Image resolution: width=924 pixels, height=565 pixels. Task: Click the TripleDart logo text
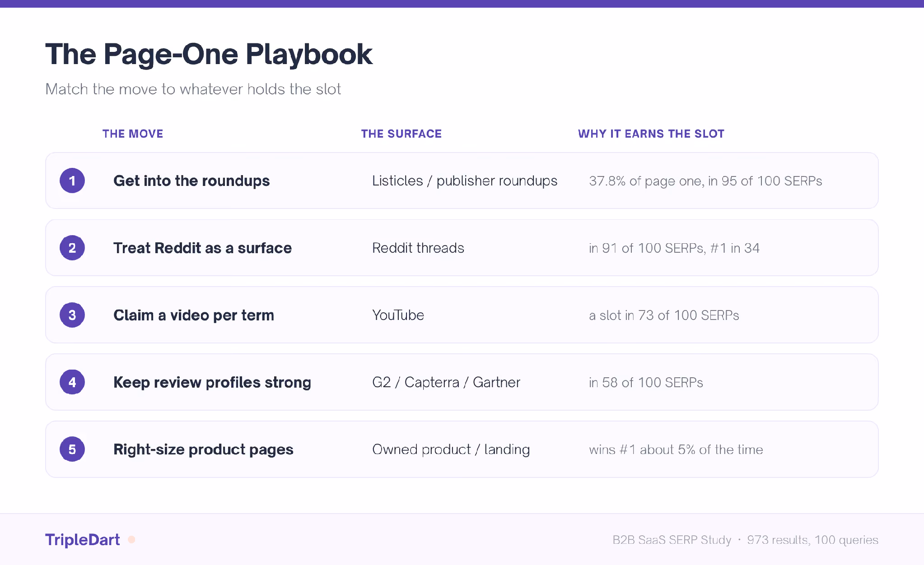pos(82,540)
